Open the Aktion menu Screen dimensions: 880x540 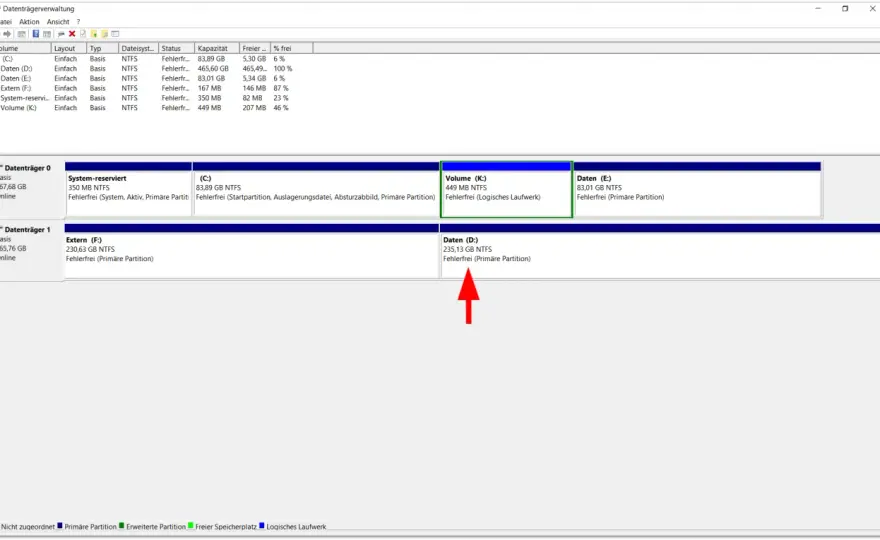29,22
